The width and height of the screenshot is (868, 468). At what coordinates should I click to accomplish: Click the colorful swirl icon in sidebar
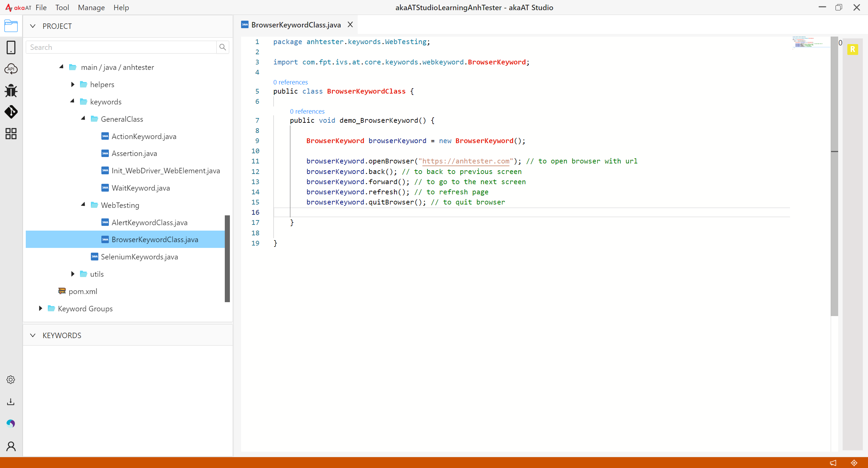[x=11, y=424]
